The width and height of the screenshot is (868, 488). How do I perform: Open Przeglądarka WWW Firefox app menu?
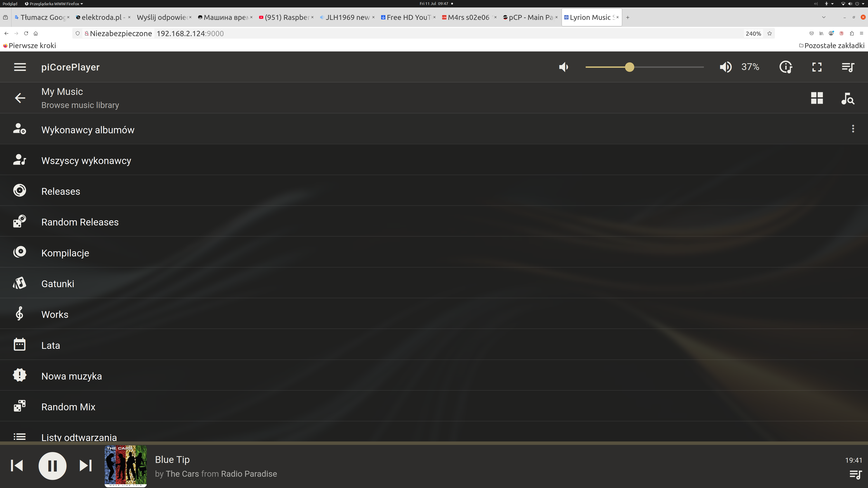click(54, 4)
